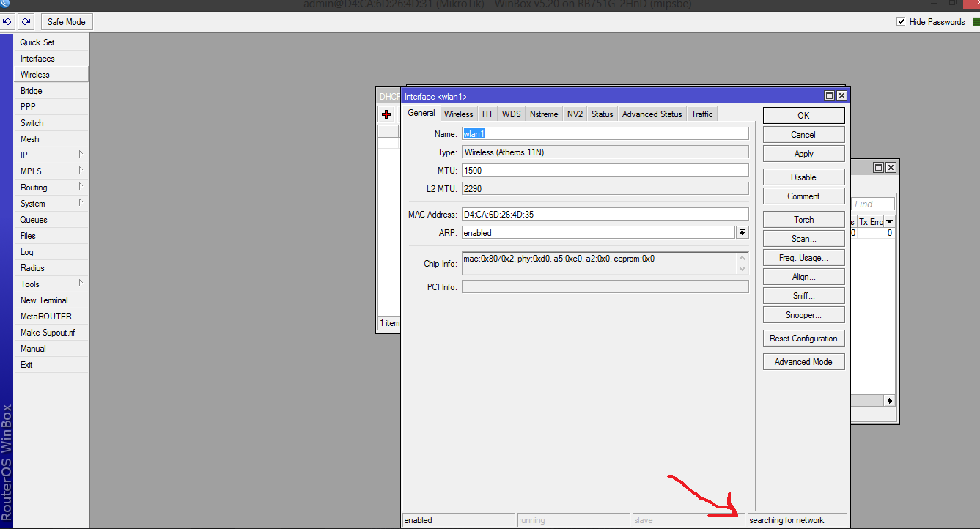Click Reset Configuration button
The width and height of the screenshot is (980, 529).
(803, 339)
